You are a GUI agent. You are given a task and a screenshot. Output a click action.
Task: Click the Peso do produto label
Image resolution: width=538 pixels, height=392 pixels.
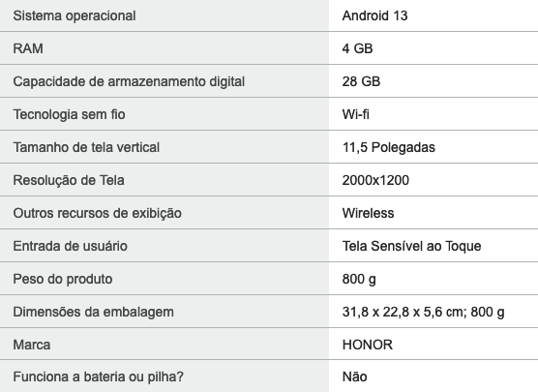tap(63, 280)
